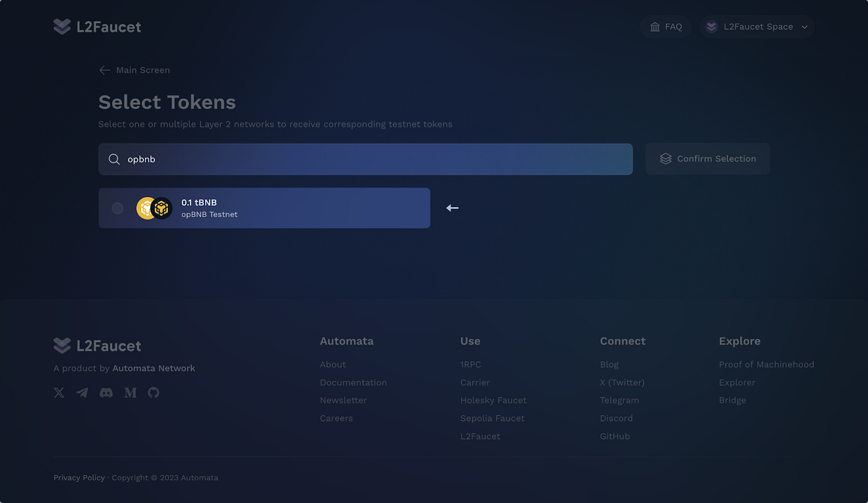Screen dimensions: 868x503
Task: Open the Telegram social icon
Action: click(82, 393)
